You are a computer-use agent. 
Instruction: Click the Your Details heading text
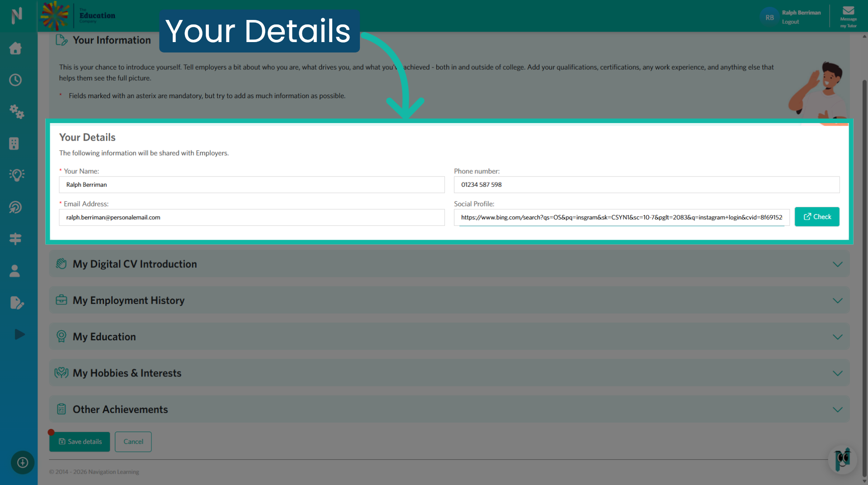(87, 137)
